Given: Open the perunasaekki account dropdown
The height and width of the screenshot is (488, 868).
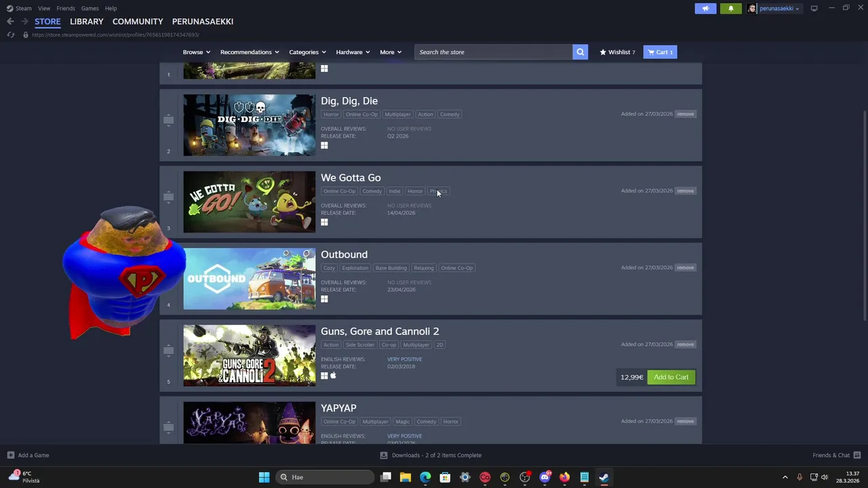Looking at the screenshot, I should [x=779, y=8].
